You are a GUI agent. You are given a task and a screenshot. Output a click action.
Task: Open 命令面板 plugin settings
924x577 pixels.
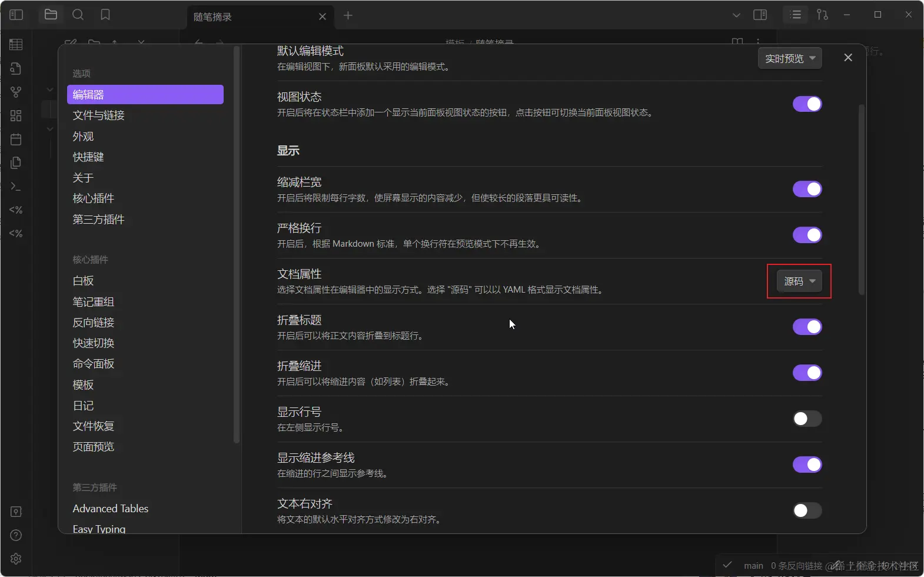145,364
